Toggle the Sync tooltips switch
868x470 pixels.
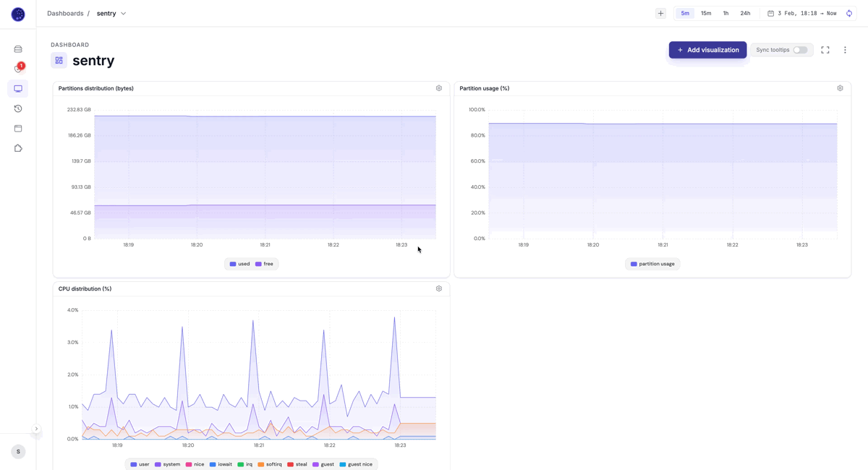(800, 50)
